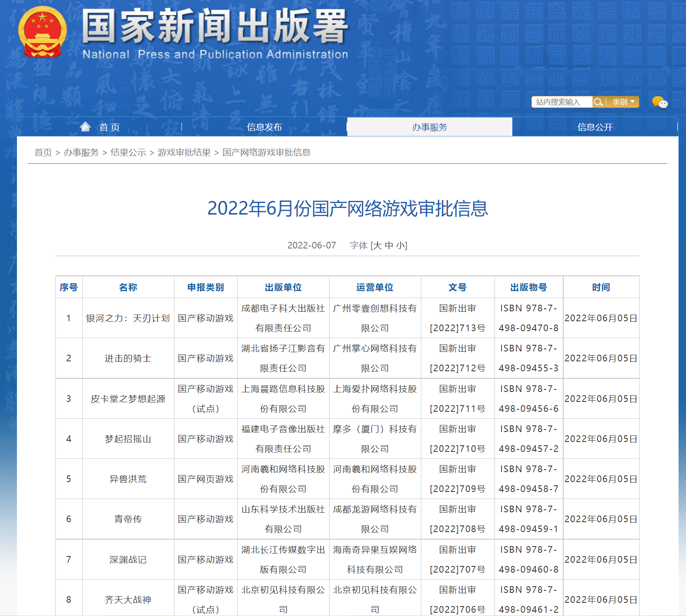The width and height of the screenshot is (686, 616).
Task: Open the WeChat chat bubble icon
Action: [x=660, y=102]
